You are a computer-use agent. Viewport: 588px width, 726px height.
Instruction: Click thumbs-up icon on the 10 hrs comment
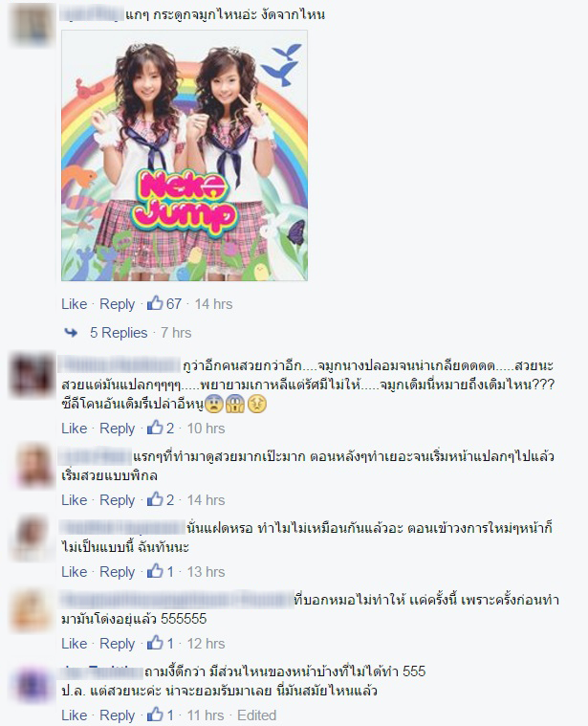pos(155,428)
